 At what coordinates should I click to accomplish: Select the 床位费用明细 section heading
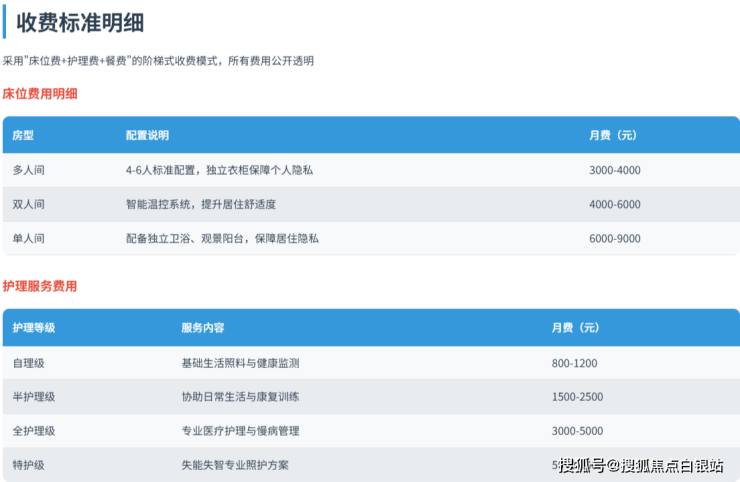click(40, 94)
